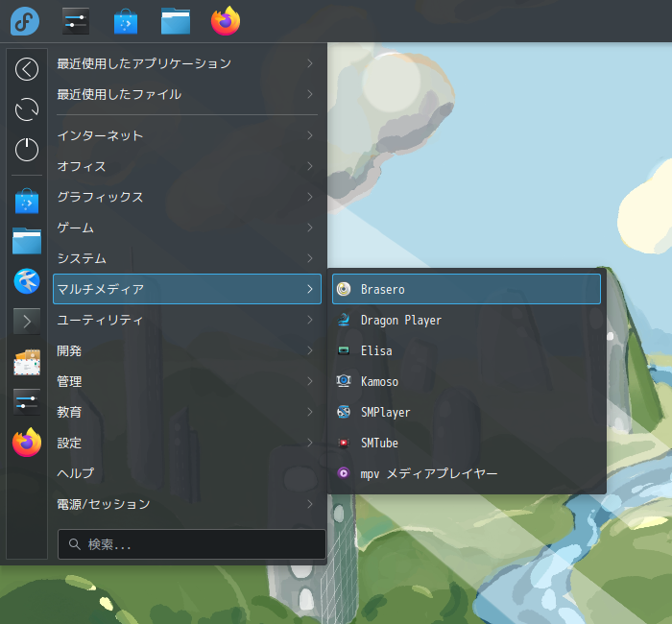Click the 検索... search field

[x=192, y=544]
